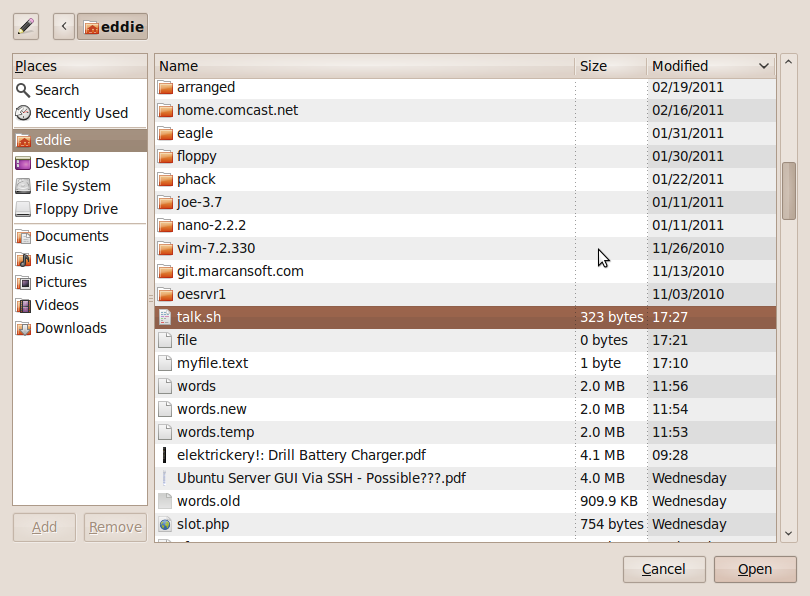This screenshot has width=810, height=596.
Task: Click the Places header
Action: click(80, 66)
